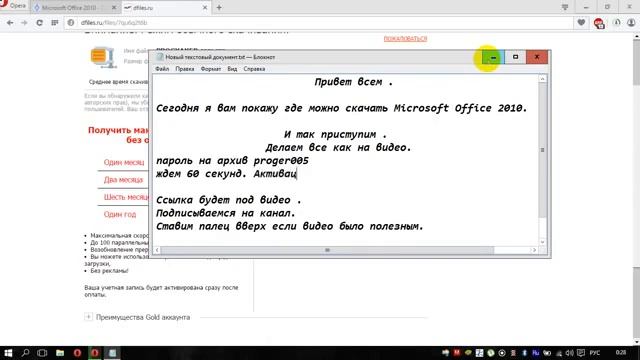This screenshot has height=360, width=640.
Task: Select the 'Шесть месяцев' subscription option
Action: pyautogui.click(x=126, y=197)
